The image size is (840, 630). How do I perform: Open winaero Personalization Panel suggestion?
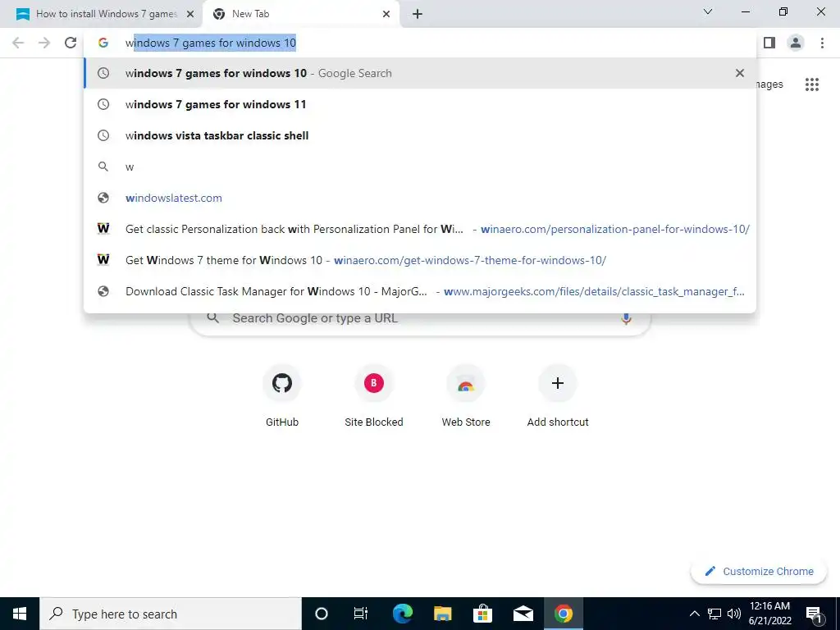(420, 229)
